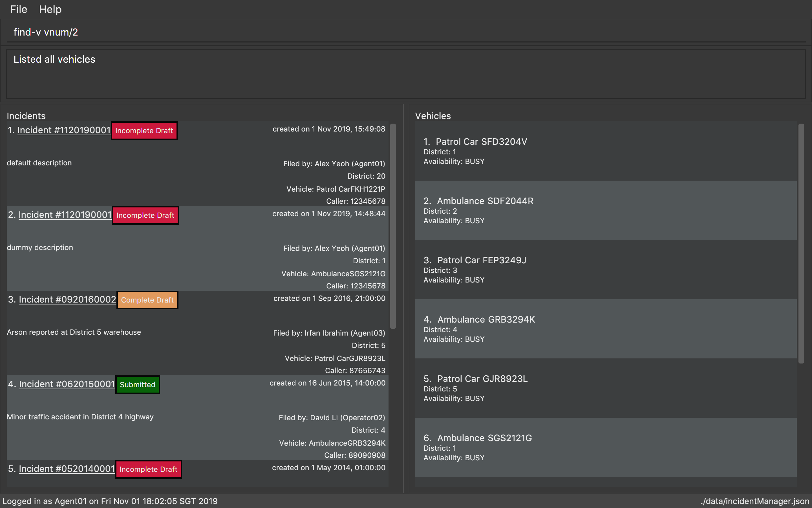Click the Submitted status badge
812x508 pixels.
[x=138, y=385]
